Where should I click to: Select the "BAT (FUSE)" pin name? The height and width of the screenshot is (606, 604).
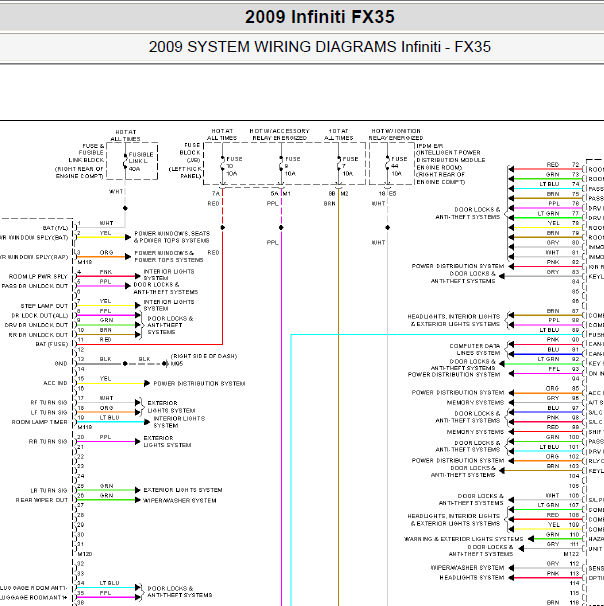52,344
